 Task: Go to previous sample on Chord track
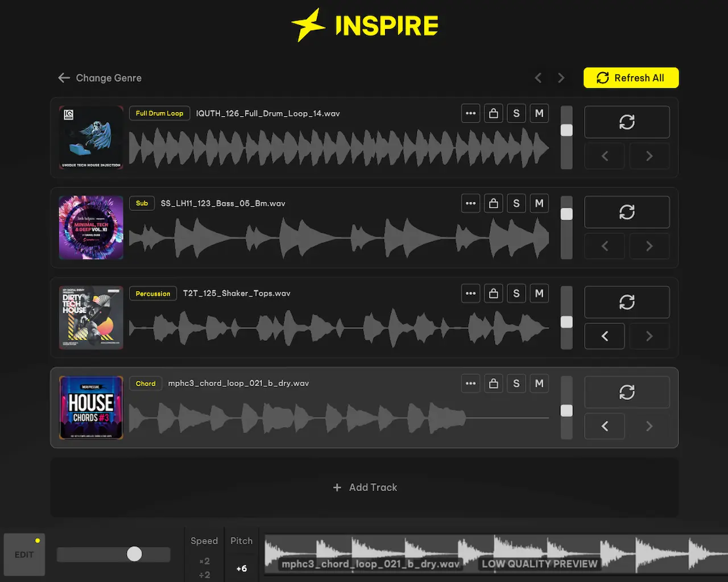605,426
